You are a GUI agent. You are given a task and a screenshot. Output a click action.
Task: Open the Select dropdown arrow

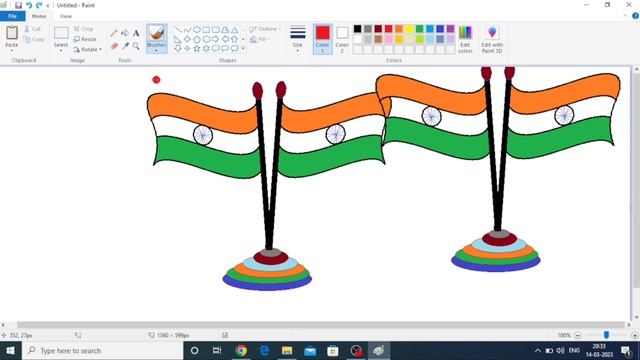[x=61, y=51]
